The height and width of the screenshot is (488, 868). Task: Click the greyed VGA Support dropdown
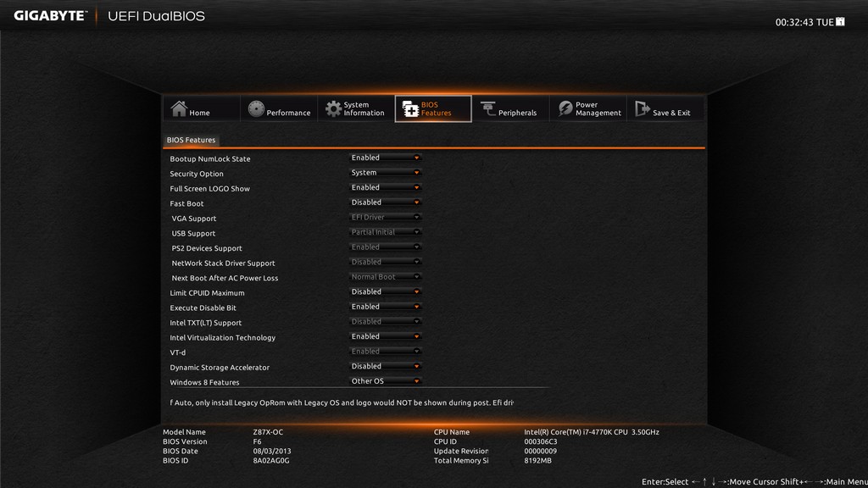386,218
